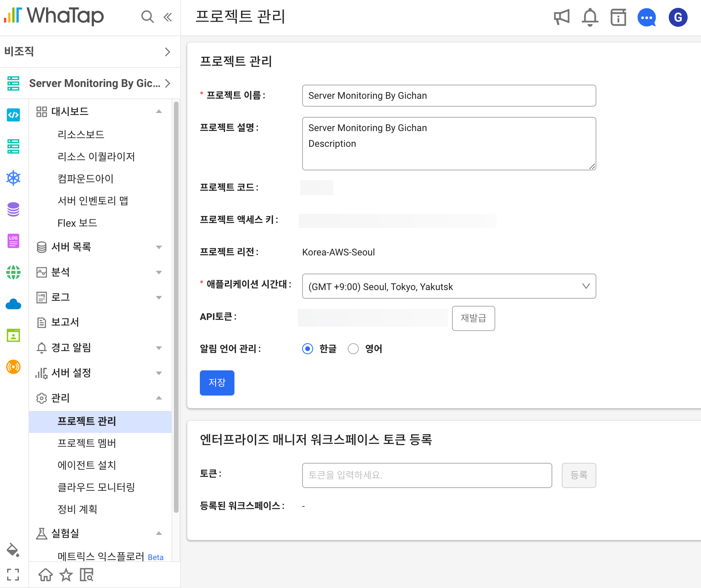Select the database monitoring icon
The image size is (701, 588).
tap(13, 209)
